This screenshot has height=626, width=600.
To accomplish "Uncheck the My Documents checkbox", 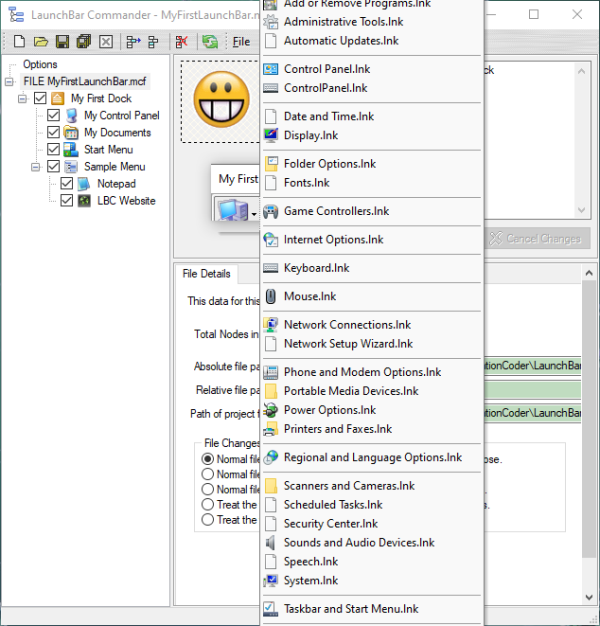I will [53, 133].
